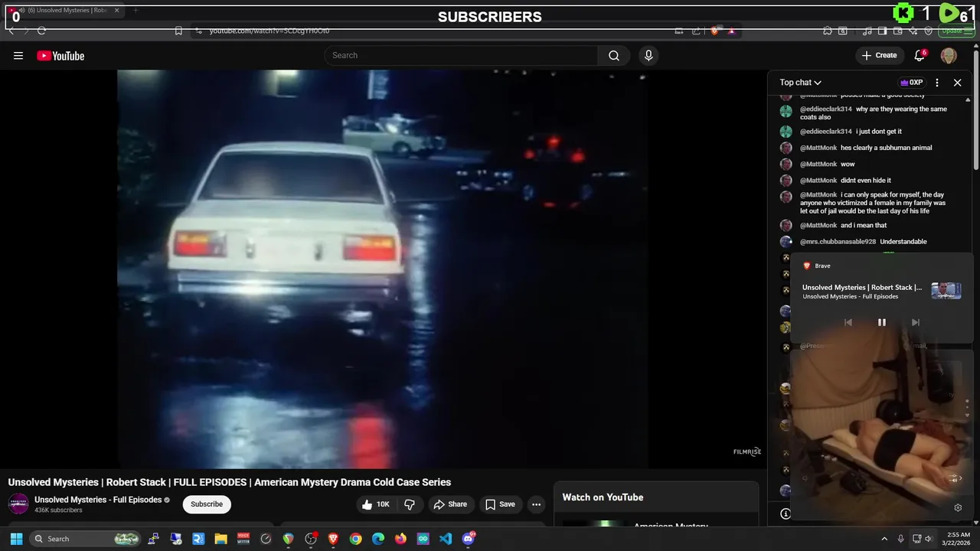Open media control music note icon
The width and height of the screenshot is (980, 551).
tap(867, 31)
